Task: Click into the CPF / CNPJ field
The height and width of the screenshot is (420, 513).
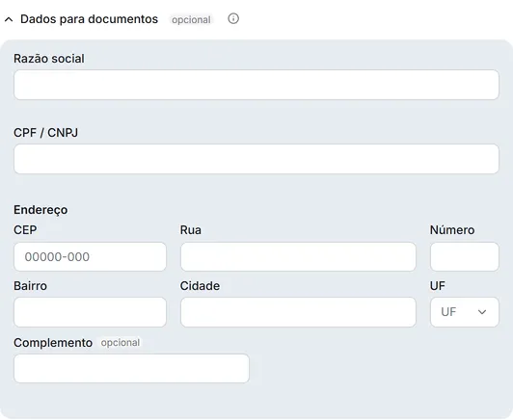Action: pos(256,159)
